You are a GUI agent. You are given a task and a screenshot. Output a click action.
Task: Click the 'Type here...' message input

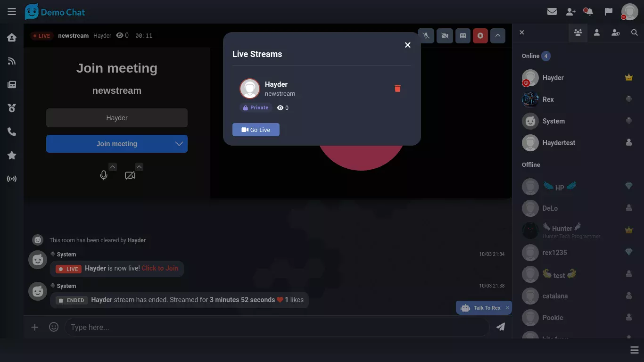(x=276, y=327)
